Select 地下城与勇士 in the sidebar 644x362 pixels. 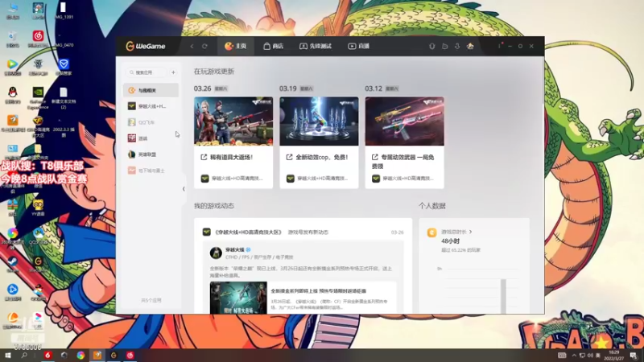click(x=151, y=171)
